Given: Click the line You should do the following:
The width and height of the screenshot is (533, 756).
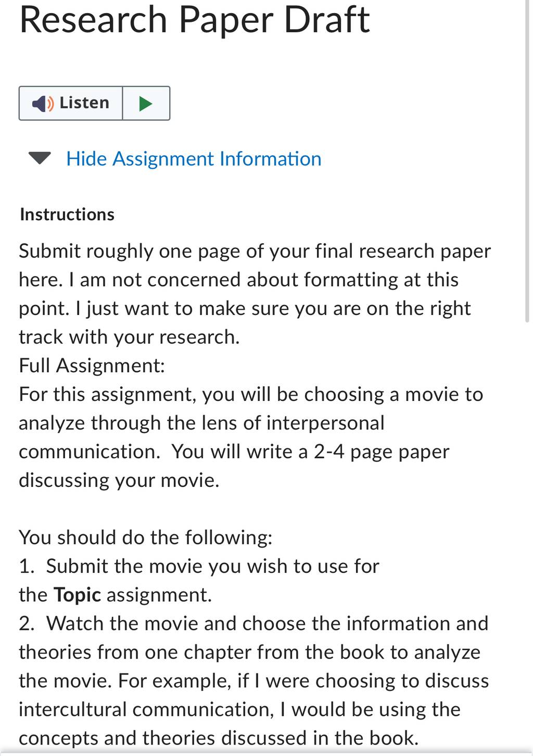Looking at the screenshot, I should pyautogui.click(x=146, y=537).
